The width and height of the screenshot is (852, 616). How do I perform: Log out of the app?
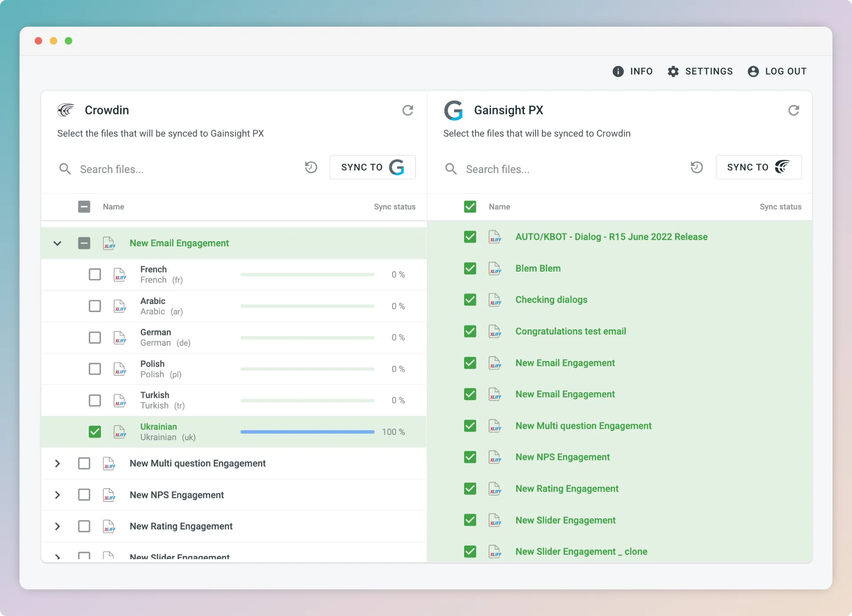point(777,71)
